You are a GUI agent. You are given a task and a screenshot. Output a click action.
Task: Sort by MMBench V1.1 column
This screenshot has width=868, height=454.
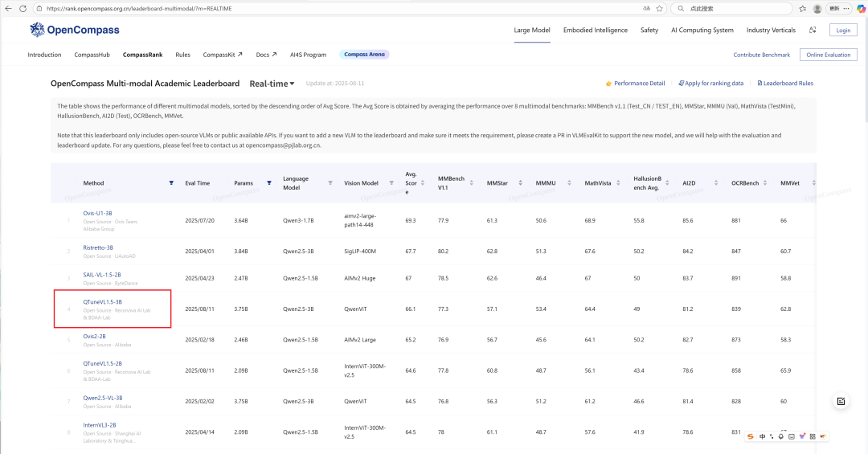point(472,182)
